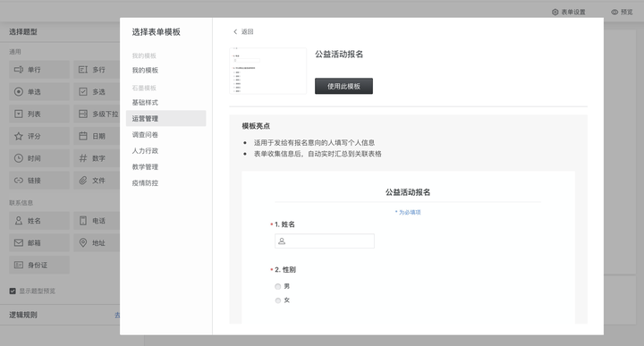The image size is (644, 346).
Task: Click the 模板亮点 heading text
Action: coord(256,126)
